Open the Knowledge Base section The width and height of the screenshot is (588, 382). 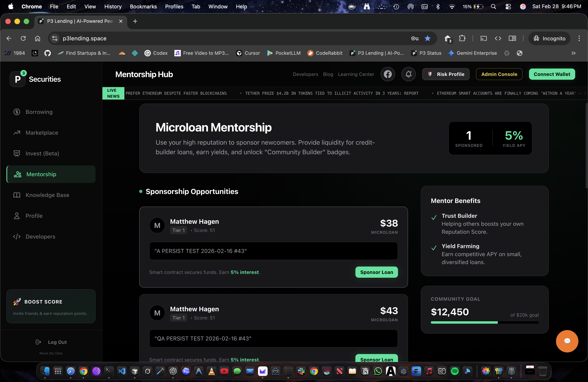(47, 195)
